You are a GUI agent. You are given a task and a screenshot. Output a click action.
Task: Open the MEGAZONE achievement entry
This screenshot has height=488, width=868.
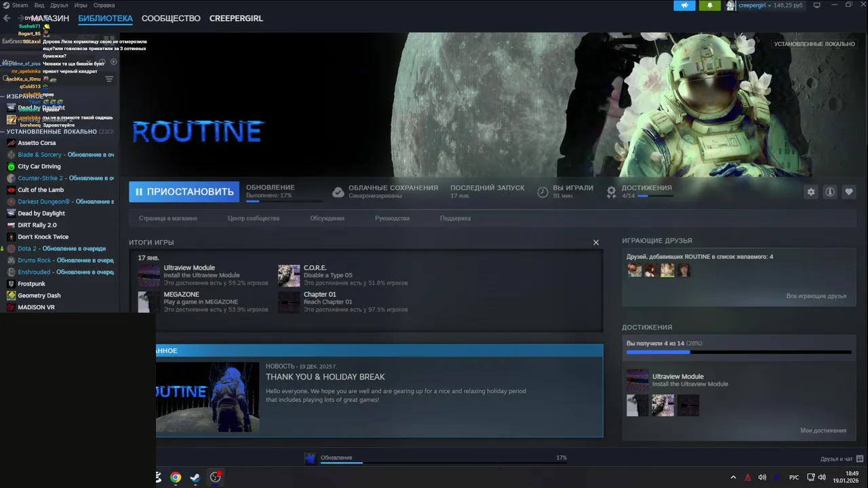tap(181, 295)
